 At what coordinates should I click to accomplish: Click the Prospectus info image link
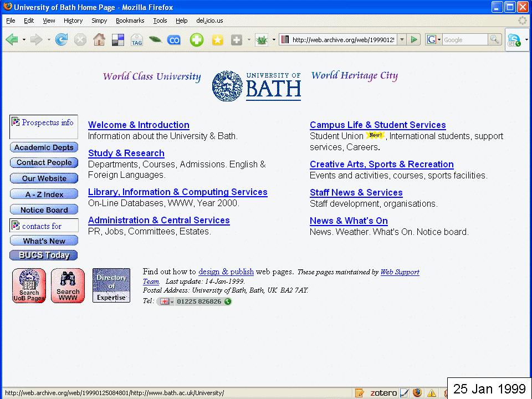(44, 126)
